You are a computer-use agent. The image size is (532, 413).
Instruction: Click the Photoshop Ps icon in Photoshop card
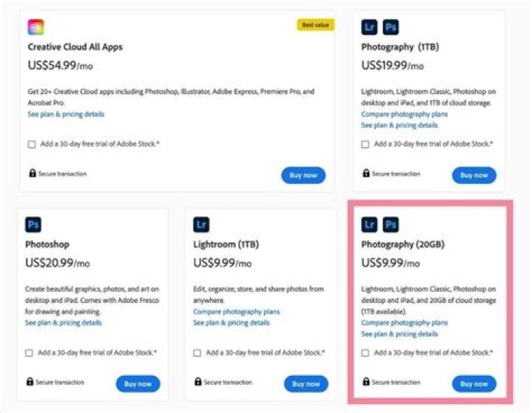pyautogui.click(x=33, y=224)
